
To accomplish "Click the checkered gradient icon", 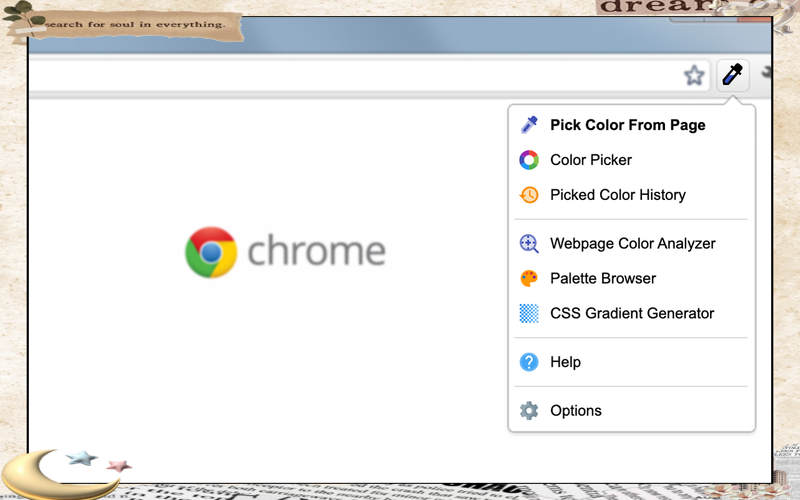I will click(529, 313).
